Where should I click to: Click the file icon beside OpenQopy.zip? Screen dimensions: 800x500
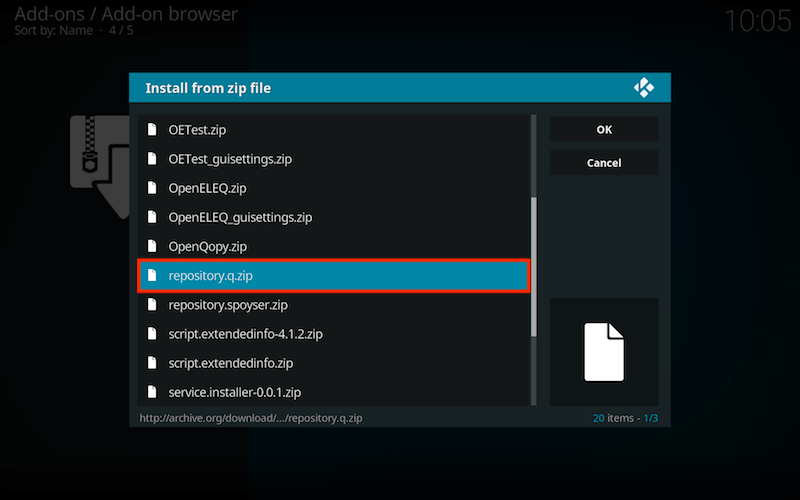pos(152,246)
